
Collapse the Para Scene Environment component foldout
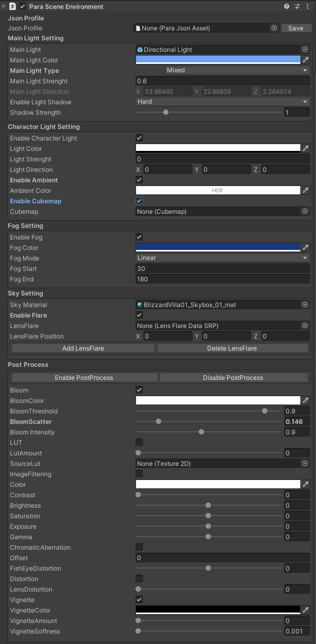4,6
